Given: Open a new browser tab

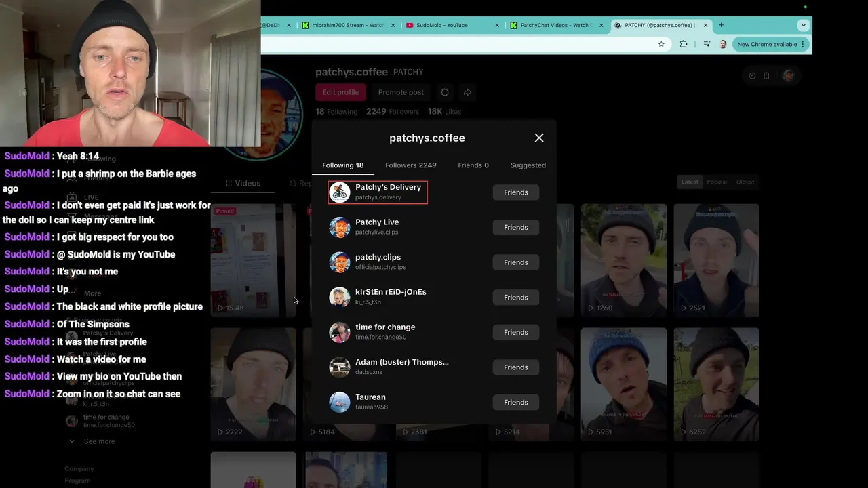Looking at the screenshot, I should click(x=721, y=25).
